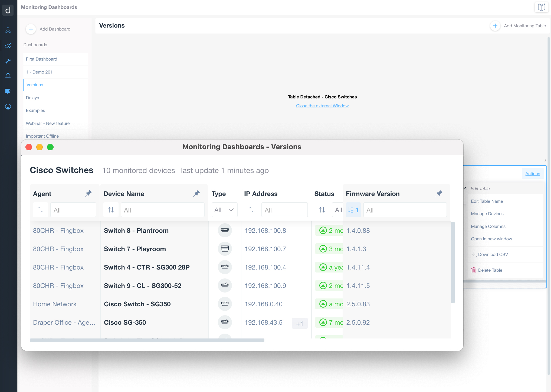Image resolution: width=551 pixels, height=392 pixels.
Task: Click the +1 extra IP badge
Action: tap(300, 323)
